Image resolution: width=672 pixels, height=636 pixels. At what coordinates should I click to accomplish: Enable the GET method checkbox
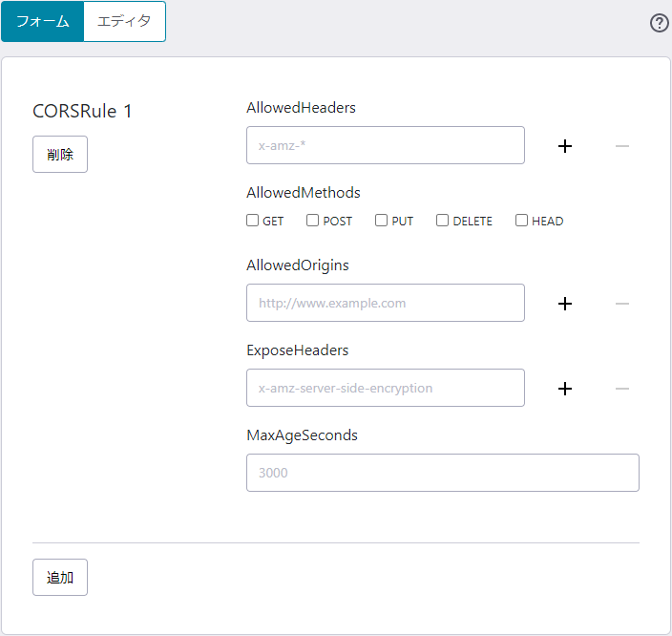pos(253,221)
